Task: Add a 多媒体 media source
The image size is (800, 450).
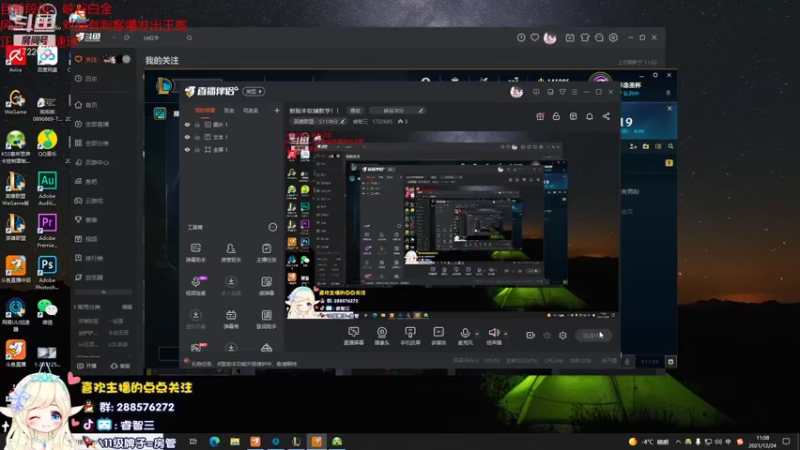Action: [x=438, y=336]
